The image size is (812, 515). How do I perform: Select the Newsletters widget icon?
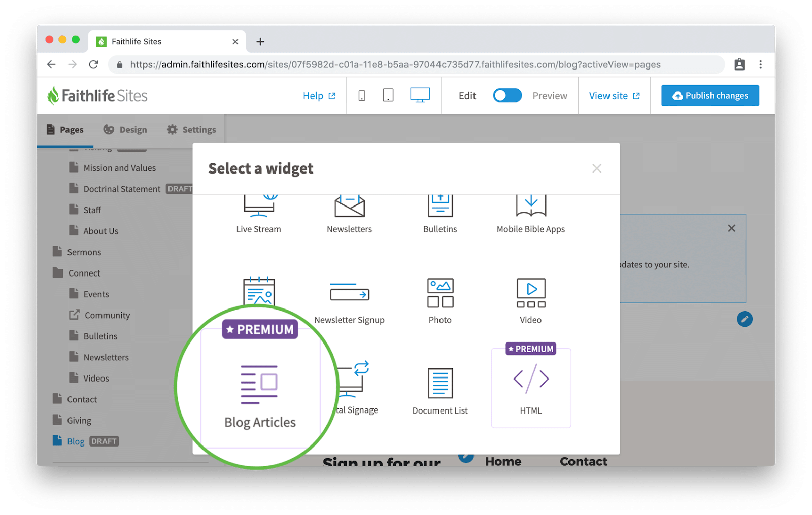(x=349, y=205)
